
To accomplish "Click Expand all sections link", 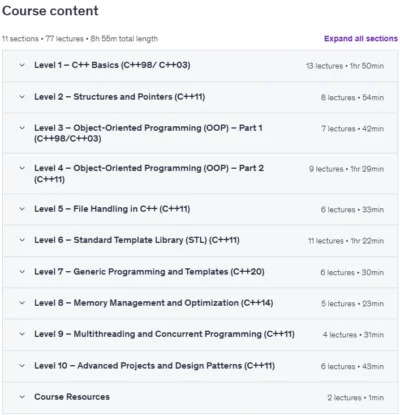I will pos(361,39).
